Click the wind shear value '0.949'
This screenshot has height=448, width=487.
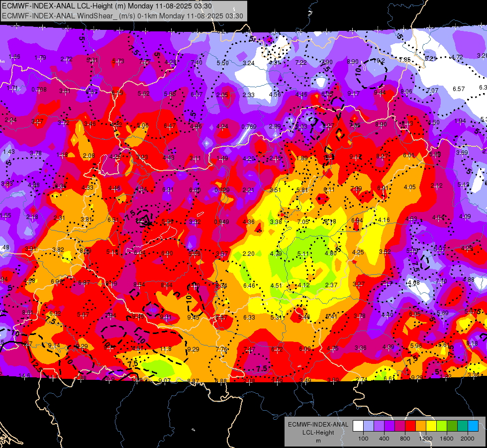pyautogui.click(x=221, y=222)
